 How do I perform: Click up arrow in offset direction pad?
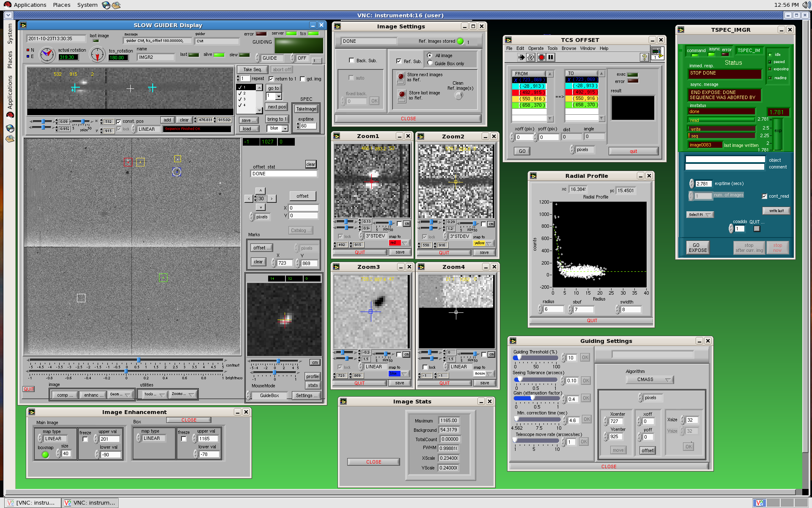pyautogui.click(x=261, y=190)
